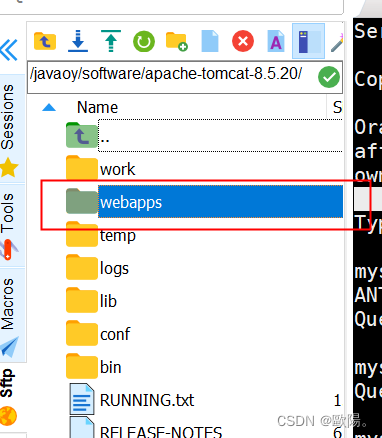Screen dimensions: 382x438
Task: Select the temp folder
Action: tap(204, 235)
